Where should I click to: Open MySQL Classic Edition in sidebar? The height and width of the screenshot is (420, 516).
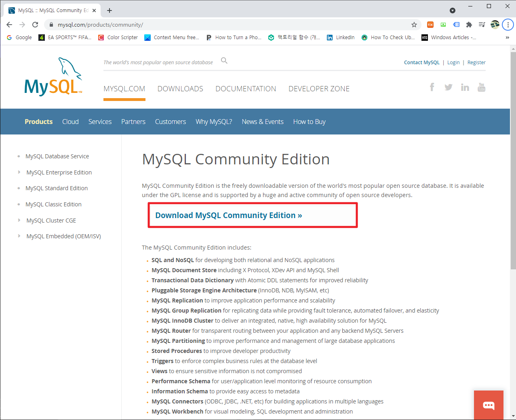53,204
